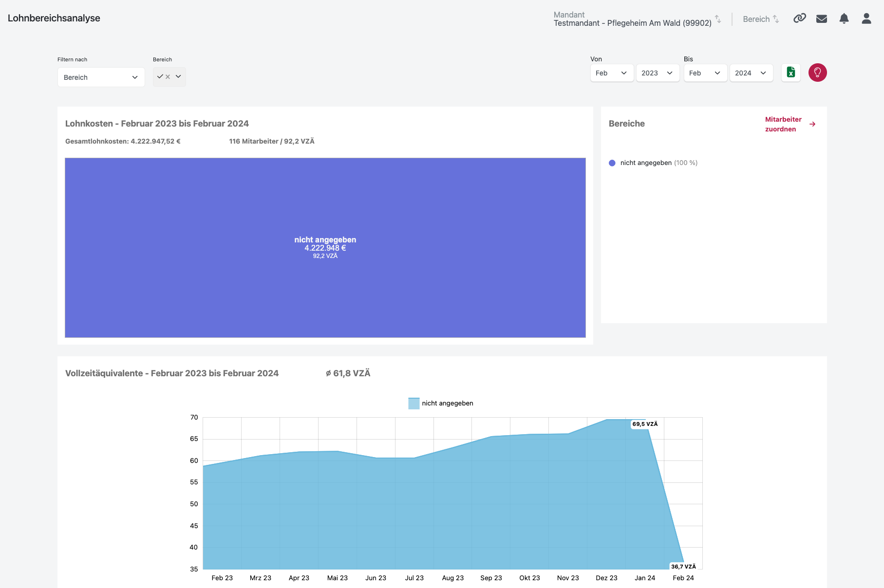Click the arrow next to Mitarbeiter zuordnen
This screenshot has height=588, width=884.
812,124
